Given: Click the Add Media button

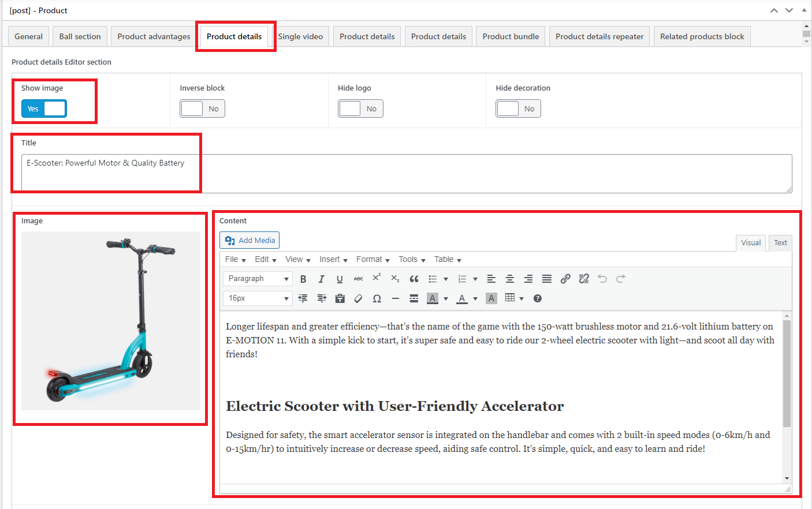Looking at the screenshot, I should point(249,240).
